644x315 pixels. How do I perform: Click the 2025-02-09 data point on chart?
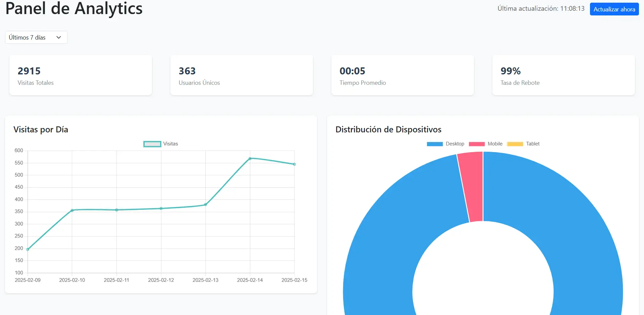(x=28, y=249)
